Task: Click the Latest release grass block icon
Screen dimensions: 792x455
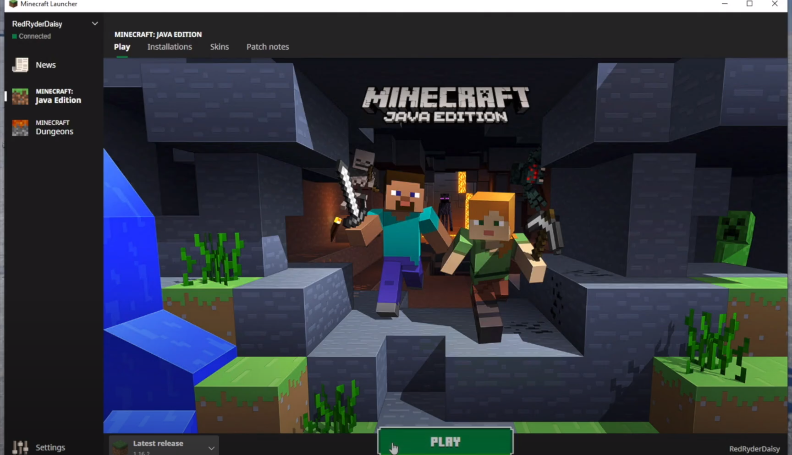Action: coord(120,446)
